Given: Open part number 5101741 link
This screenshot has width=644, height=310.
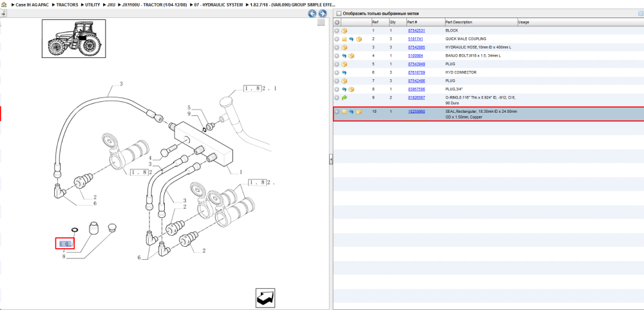Looking at the screenshot, I should [415, 39].
